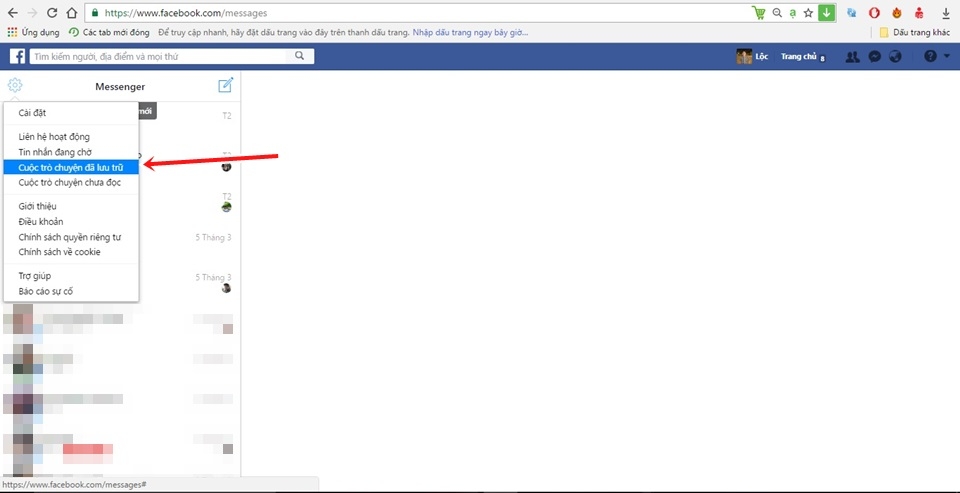Open the quick help question mark icon

(x=930, y=56)
